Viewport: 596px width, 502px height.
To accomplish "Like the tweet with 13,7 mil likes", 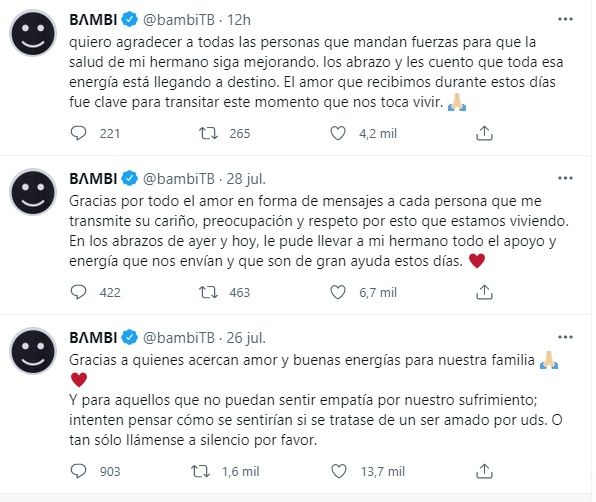I will point(339,471).
